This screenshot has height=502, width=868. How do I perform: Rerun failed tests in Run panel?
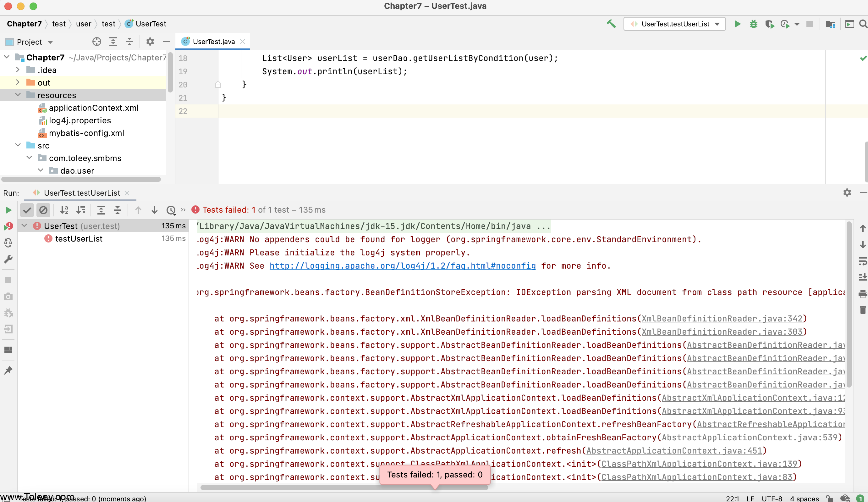coord(8,226)
